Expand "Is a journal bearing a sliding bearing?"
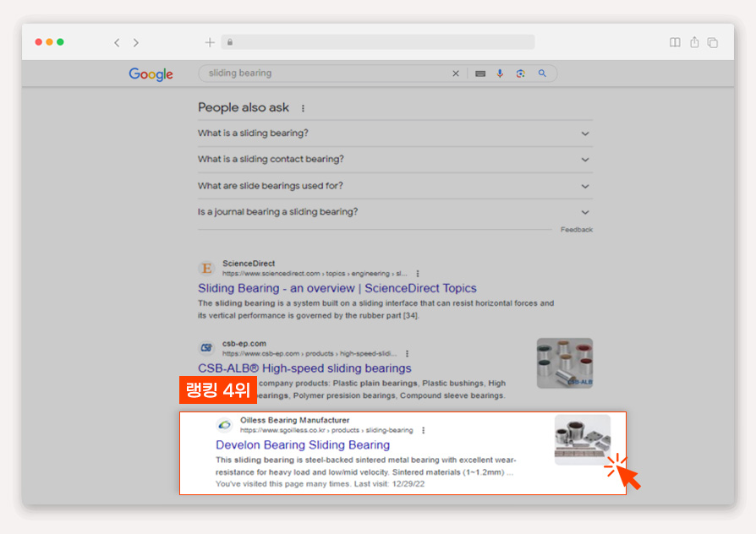Viewport: 756px width, 534px height. (x=395, y=212)
